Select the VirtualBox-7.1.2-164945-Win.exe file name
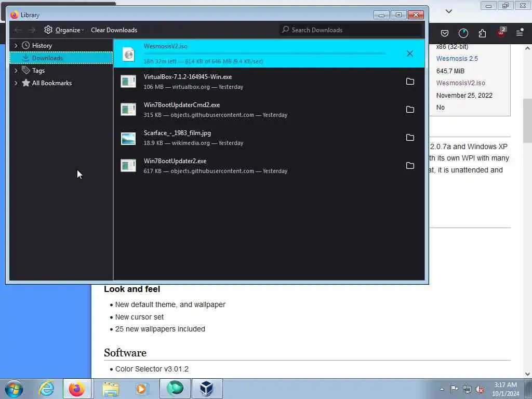532x399 pixels. [x=188, y=77]
